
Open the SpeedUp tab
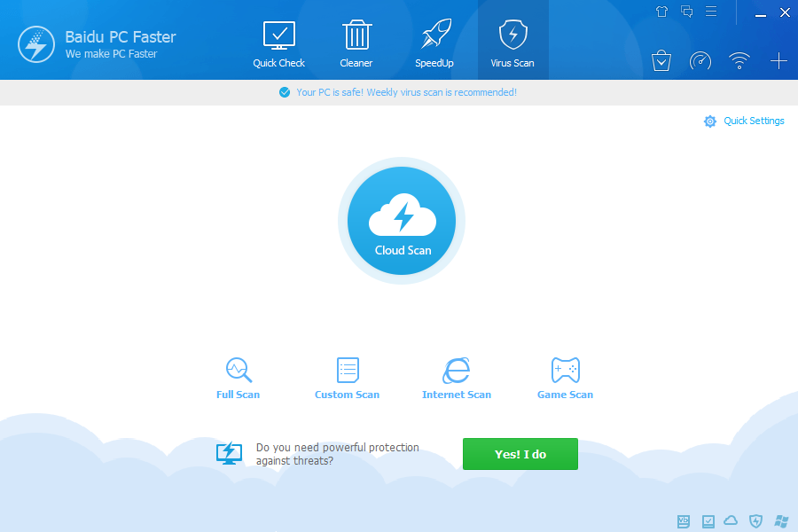[434, 44]
